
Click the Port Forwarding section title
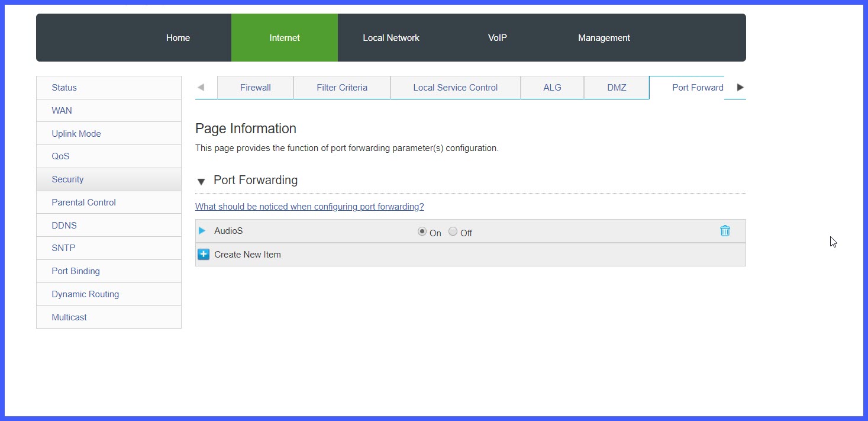(256, 180)
